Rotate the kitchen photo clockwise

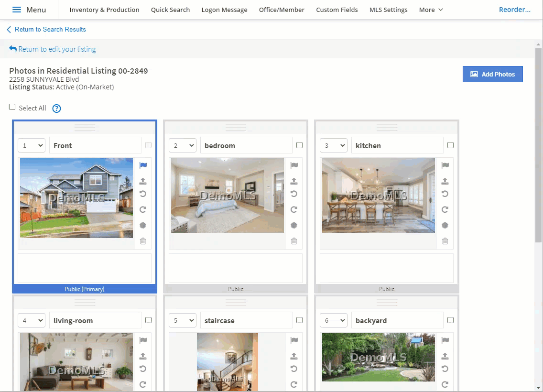pos(445,209)
